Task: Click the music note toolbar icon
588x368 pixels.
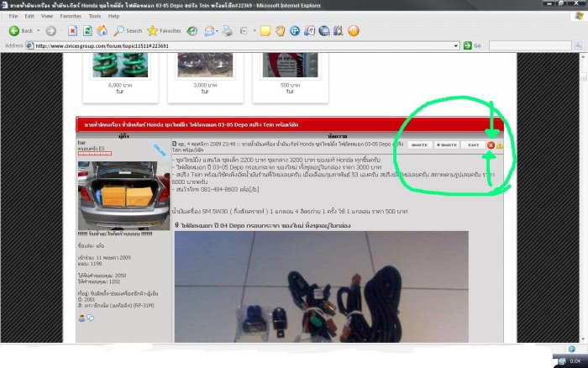Action: (309, 31)
